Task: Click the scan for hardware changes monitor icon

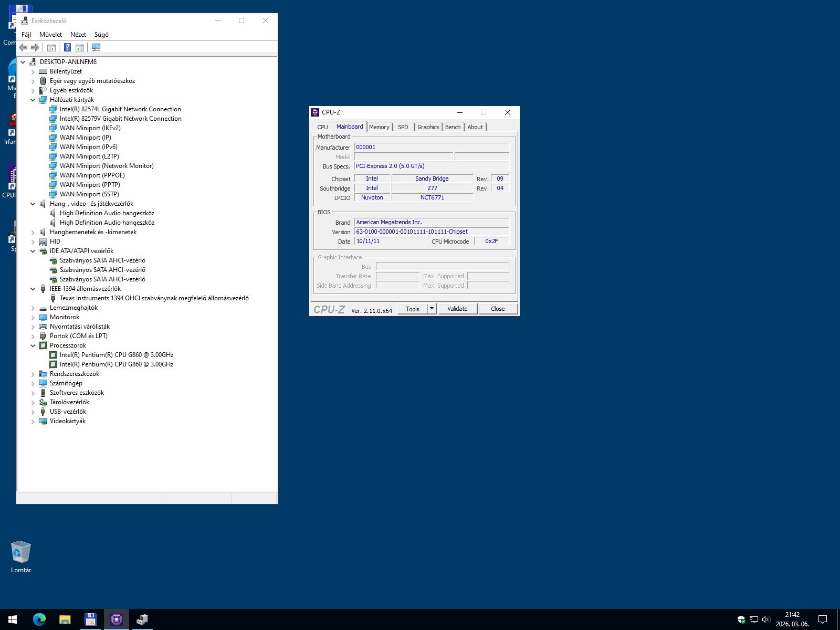Action: [96, 48]
